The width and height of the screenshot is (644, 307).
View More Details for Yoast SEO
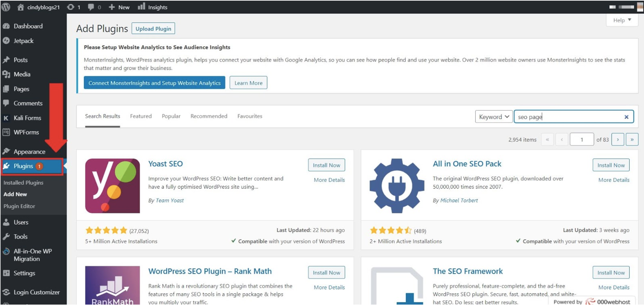(x=329, y=180)
